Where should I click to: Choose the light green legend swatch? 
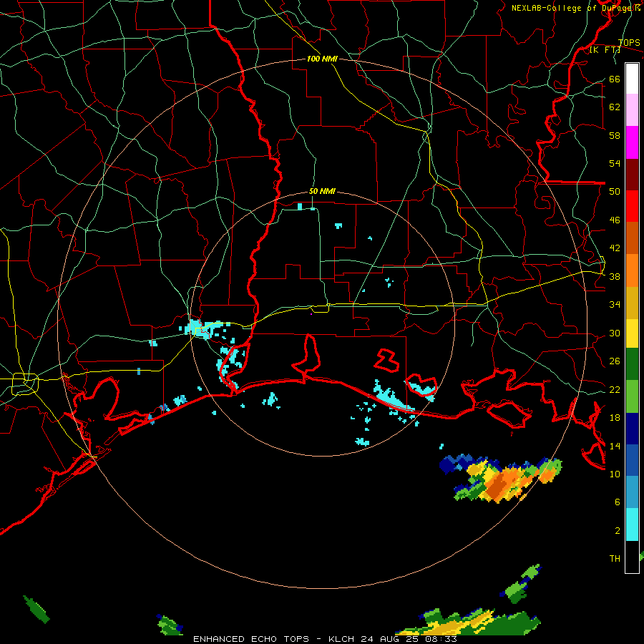click(x=632, y=396)
